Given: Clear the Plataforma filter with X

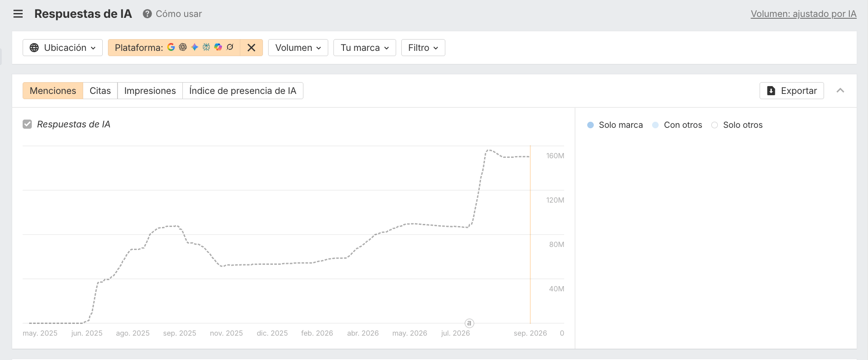Looking at the screenshot, I should (251, 48).
